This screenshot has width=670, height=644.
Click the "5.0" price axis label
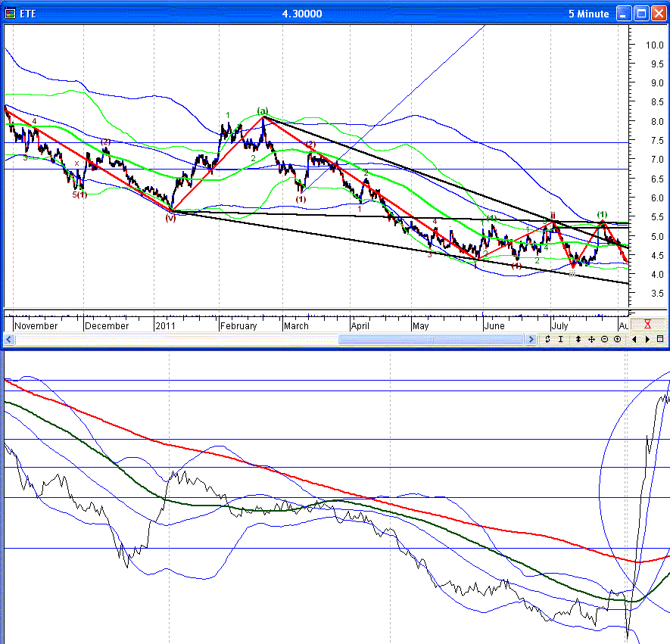pyautogui.click(x=657, y=237)
